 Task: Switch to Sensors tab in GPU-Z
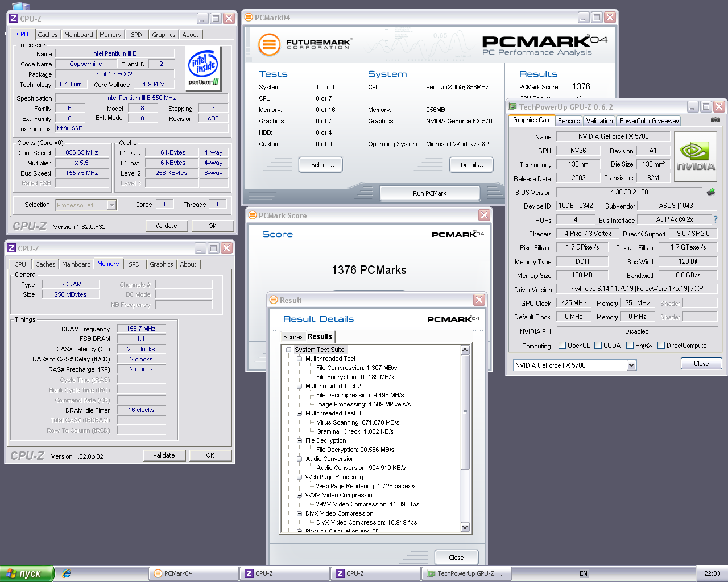(569, 120)
